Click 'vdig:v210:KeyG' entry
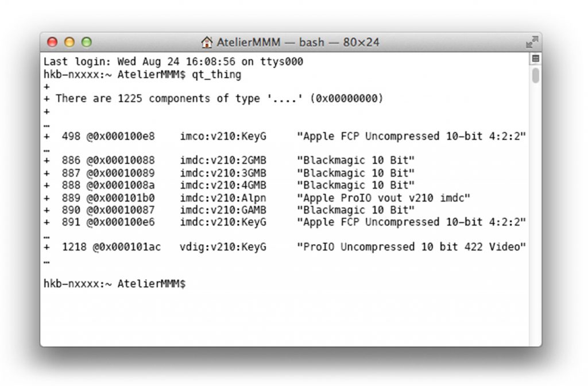Viewport: 588px width, 386px height. pyautogui.click(x=223, y=247)
